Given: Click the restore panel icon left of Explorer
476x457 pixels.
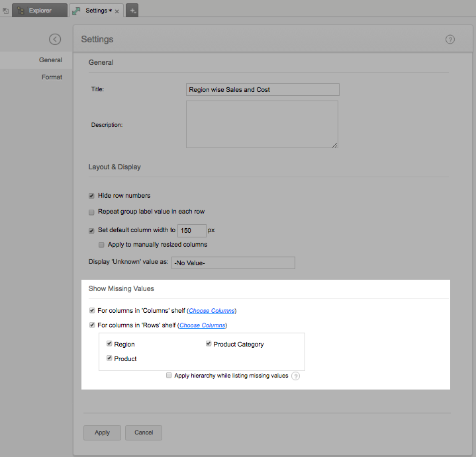Looking at the screenshot, I should click(x=5, y=11).
